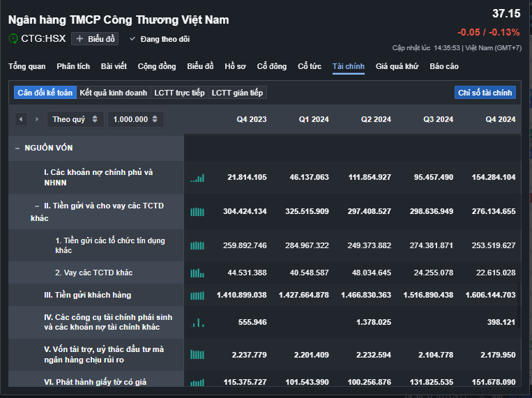Click the value 325.515.909
The height and width of the screenshot is (398, 532).
tap(307, 211)
